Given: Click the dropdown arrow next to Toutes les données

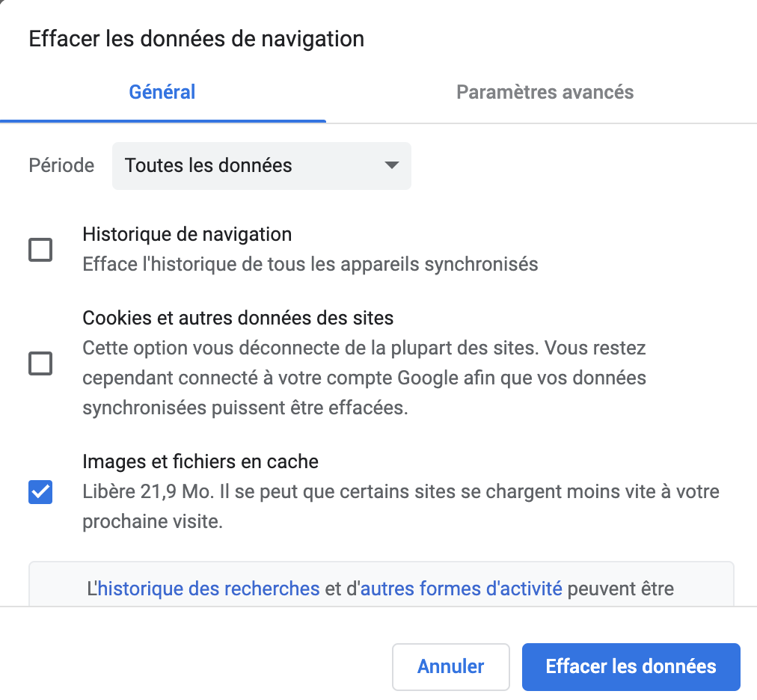Looking at the screenshot, I should click(x=391, y=165).
